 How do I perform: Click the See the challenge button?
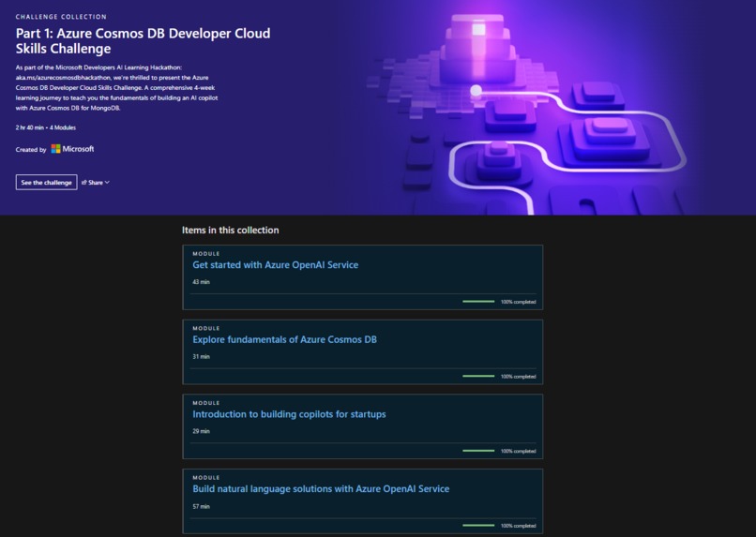point(46,182)
